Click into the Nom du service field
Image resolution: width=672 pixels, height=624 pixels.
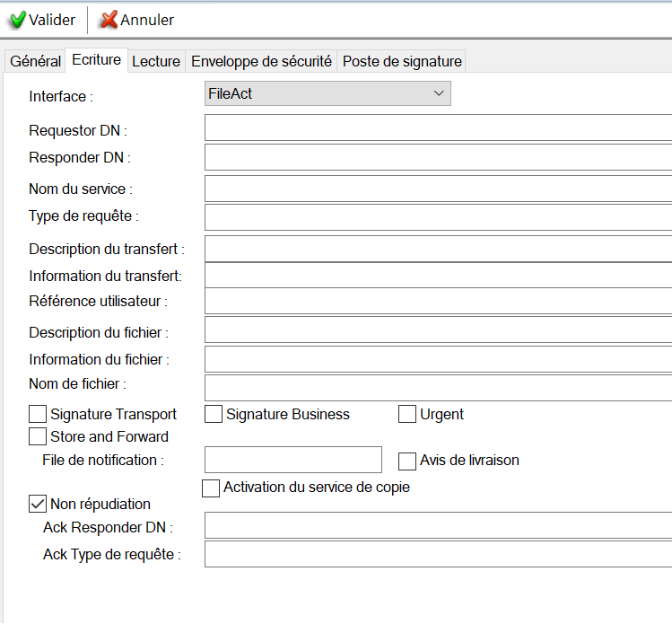(438, 189)
